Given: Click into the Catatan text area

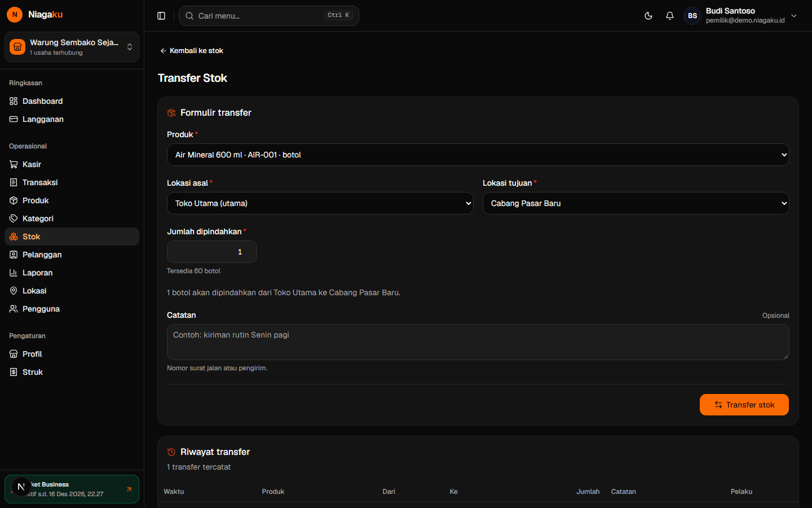Looking at the screenshot, I should pyautogui.click(x=478, y=342).
